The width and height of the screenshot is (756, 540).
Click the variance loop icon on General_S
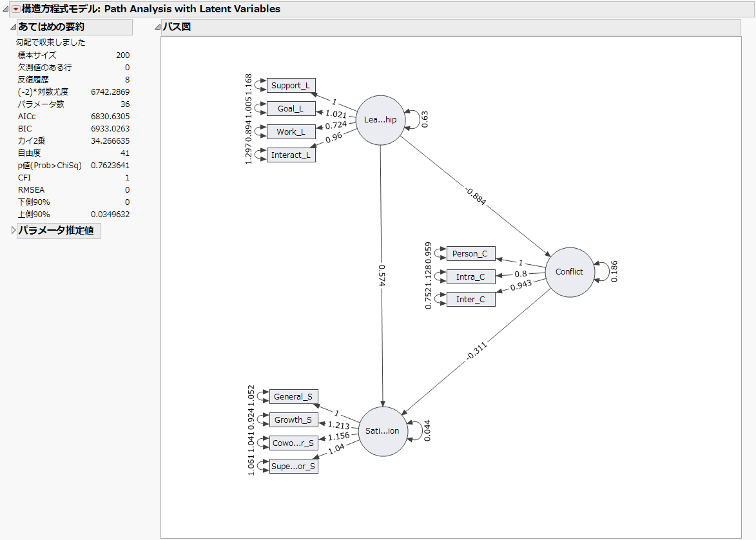click(263, 397)
